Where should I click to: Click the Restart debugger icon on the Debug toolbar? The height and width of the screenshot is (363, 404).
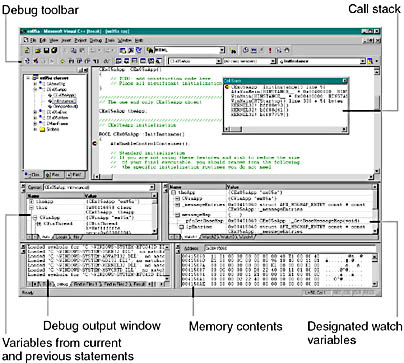[27, 61]
